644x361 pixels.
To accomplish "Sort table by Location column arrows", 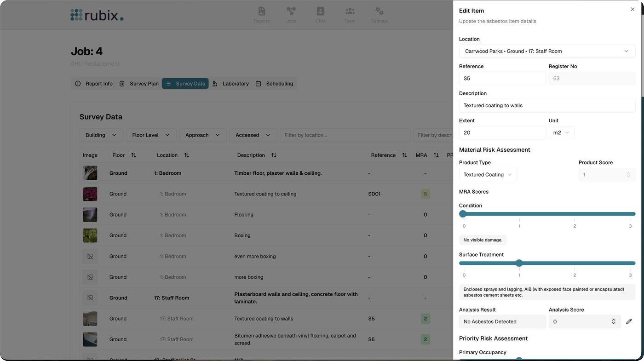I will pyautogui.click(x=187, y=155).
